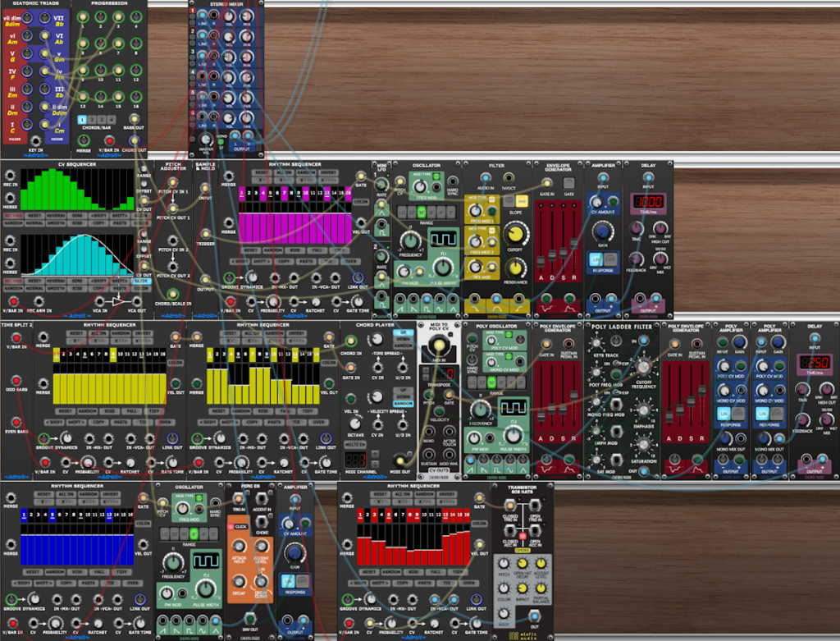Click INVERT on blue Rhythm Sequencer
The image size is (840, 641).
[111, 494]
